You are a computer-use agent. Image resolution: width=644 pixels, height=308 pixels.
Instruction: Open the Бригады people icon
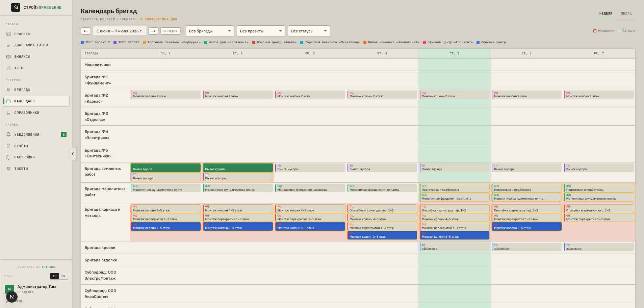point(8,90)
